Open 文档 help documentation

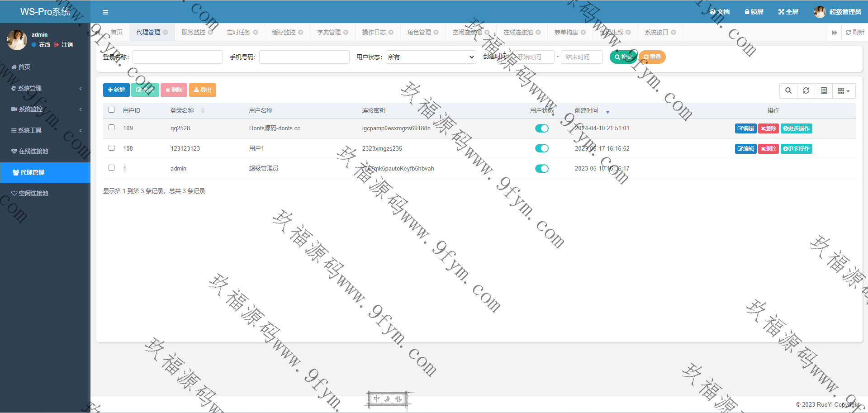[x=720, y=12]
